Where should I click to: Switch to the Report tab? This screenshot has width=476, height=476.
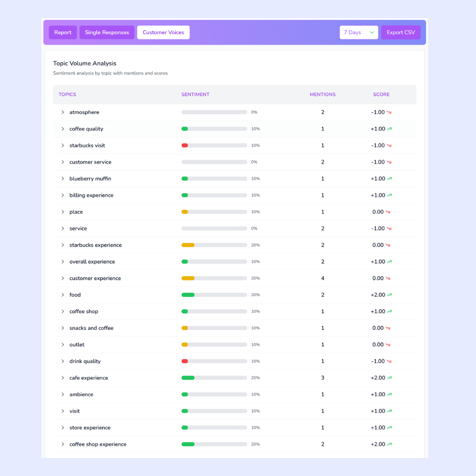(62, 32)
